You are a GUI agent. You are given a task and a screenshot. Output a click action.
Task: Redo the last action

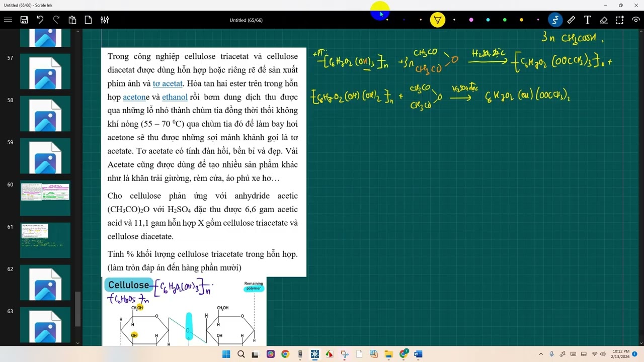click(56, 20)
